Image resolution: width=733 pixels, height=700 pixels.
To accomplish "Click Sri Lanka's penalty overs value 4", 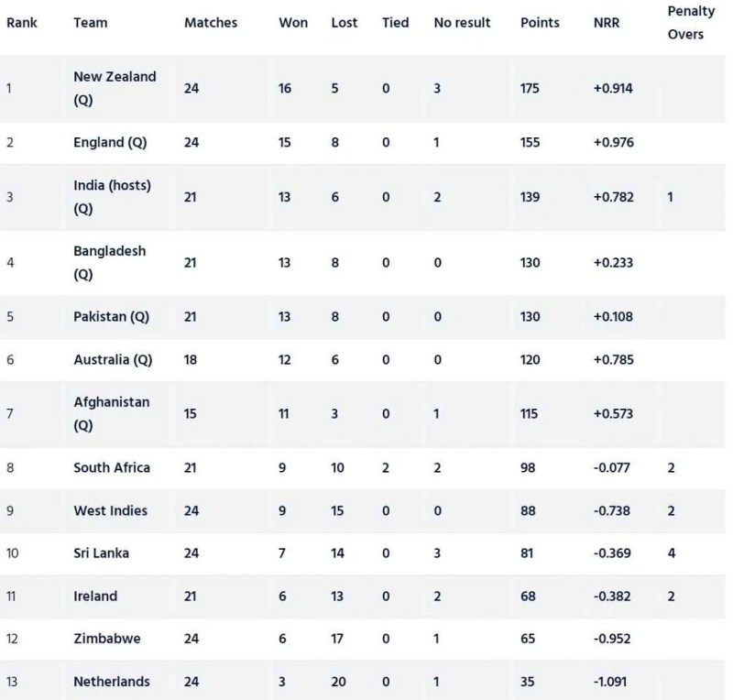I will (x=671, y=553).
